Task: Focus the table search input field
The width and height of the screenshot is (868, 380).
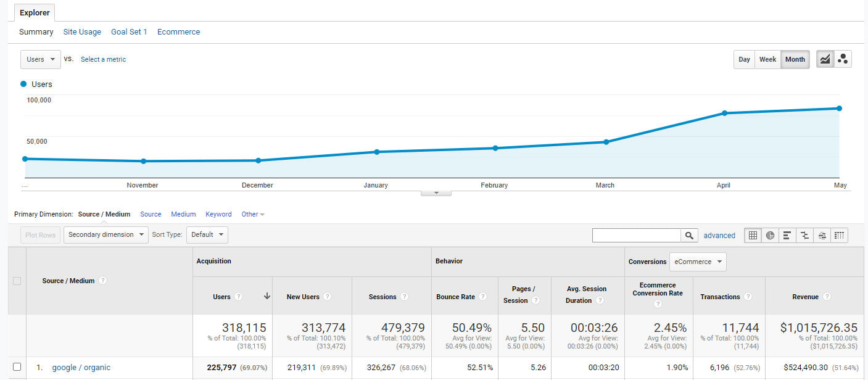Action: coord(636,235)
